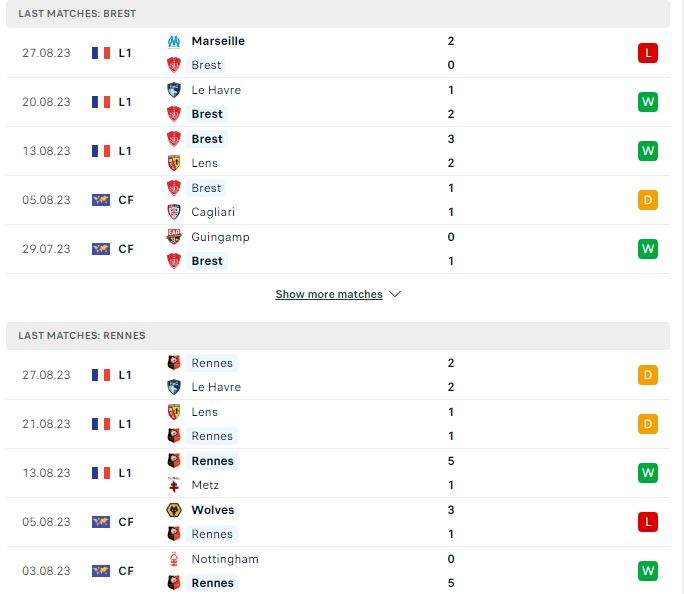Click the Metz club crest icon
684x594 pixels.
[174, 485]
